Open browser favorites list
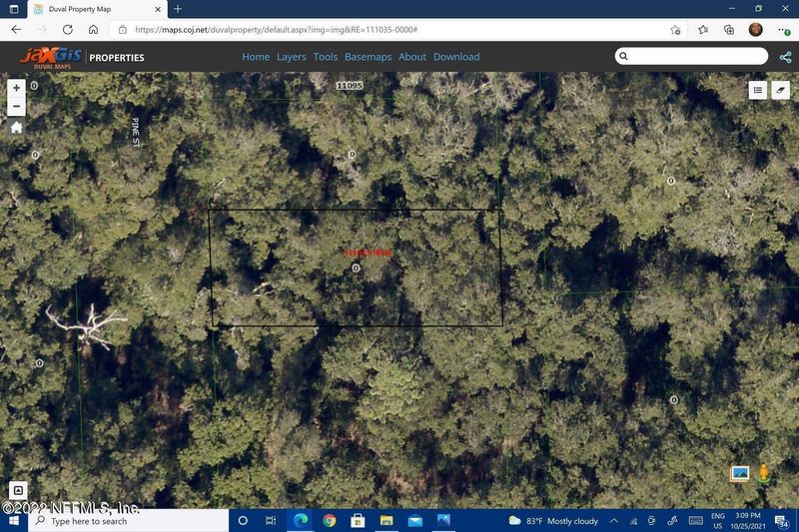Viewport: 799px width, 532px height. coord(703,30)
